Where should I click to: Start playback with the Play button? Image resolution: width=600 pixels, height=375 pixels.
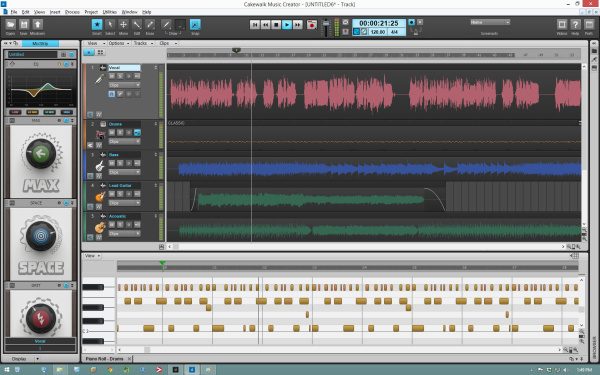[287, 24]
